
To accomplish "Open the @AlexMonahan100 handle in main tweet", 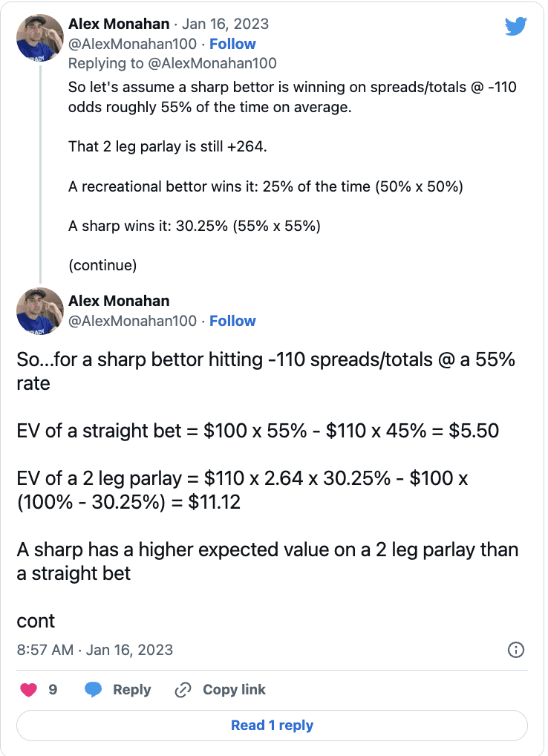I will click(x=132, y=321).
